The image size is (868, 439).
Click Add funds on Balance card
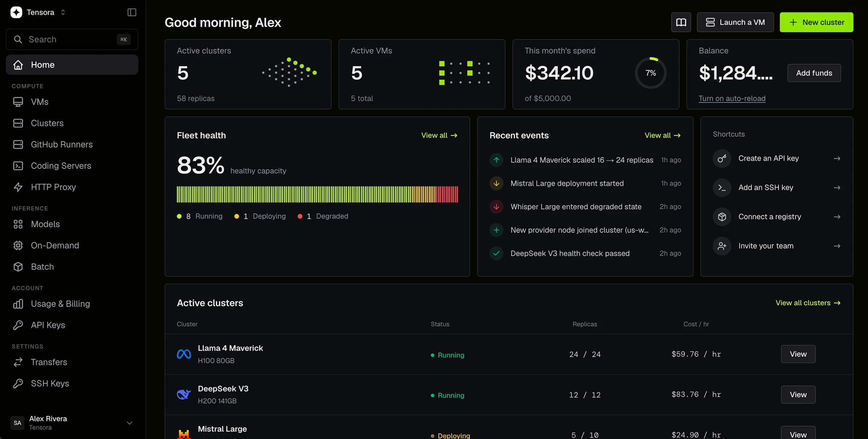(x=814, y=73)
